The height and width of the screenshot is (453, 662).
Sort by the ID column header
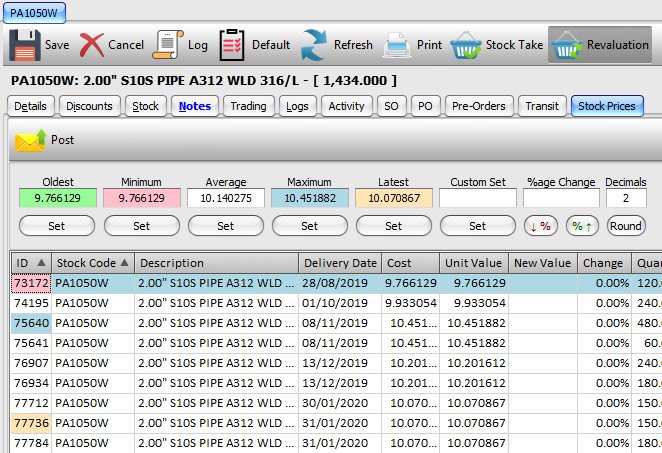pyautogui.click(x=29, y=262)
